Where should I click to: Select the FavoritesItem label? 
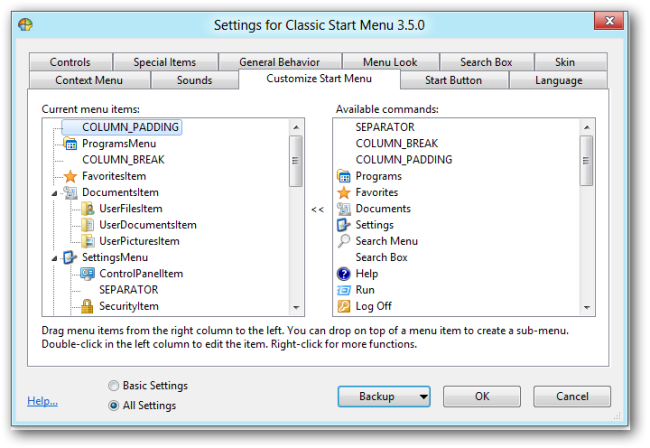114,176
